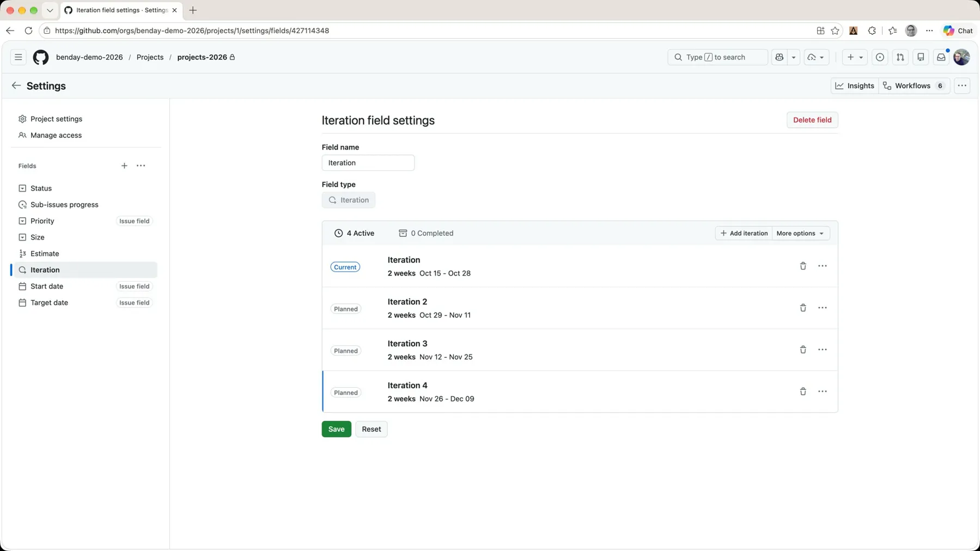Expand the More options dropdown
980x551 pixels.
(x=801, y=233)
